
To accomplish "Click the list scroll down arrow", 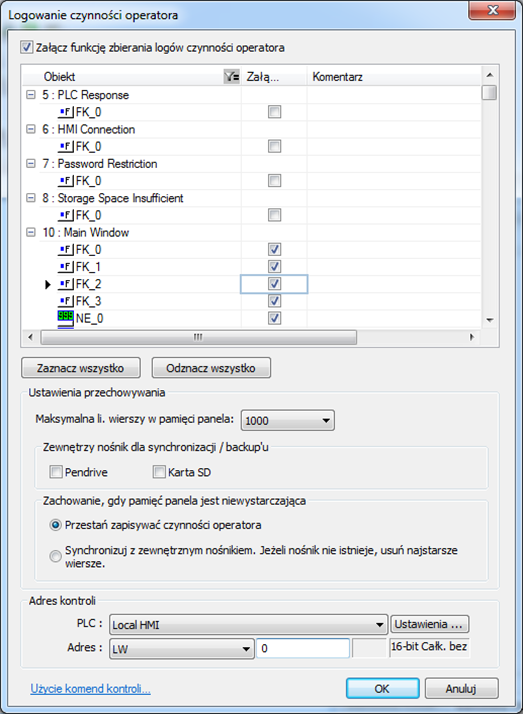I will click(x=489, y=320).
